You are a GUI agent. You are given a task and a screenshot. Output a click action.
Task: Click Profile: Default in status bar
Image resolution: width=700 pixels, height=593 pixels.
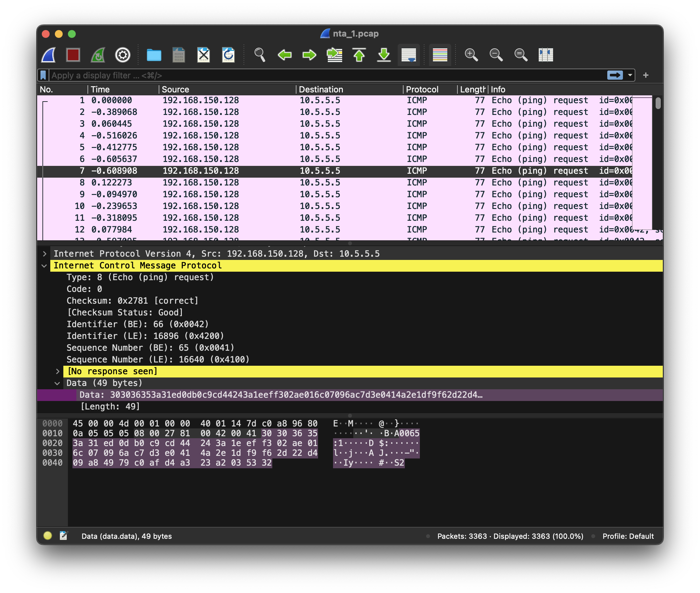click(x=628, y=536)
